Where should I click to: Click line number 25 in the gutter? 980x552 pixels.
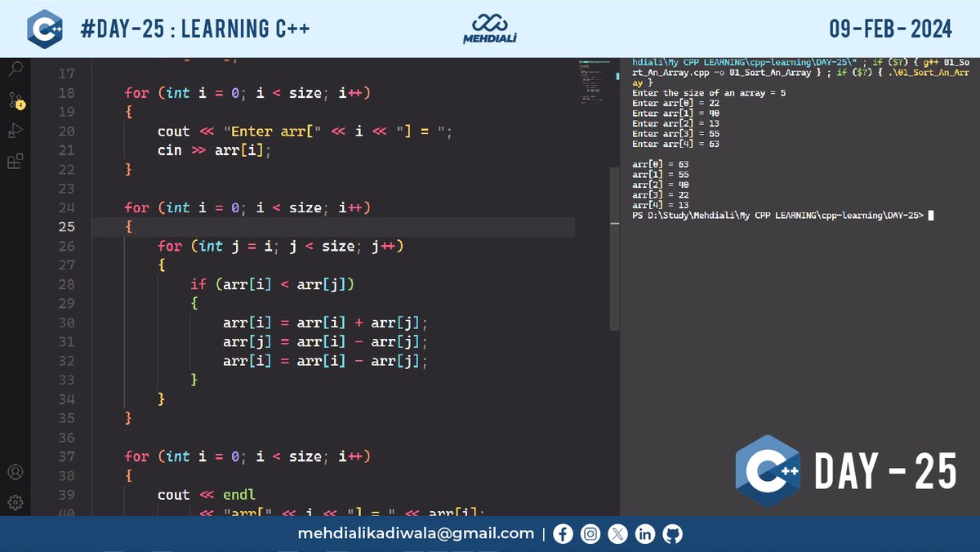pos(66,227)
